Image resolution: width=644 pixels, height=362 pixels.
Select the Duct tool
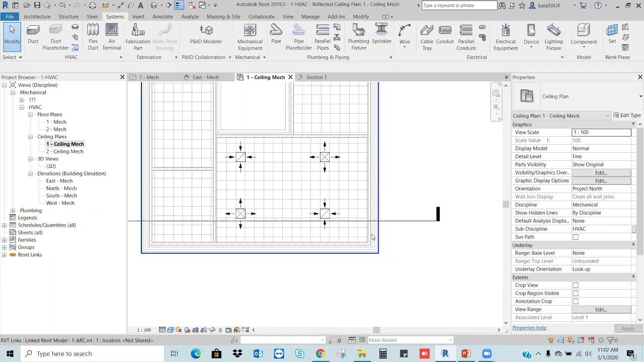[33, 35]
